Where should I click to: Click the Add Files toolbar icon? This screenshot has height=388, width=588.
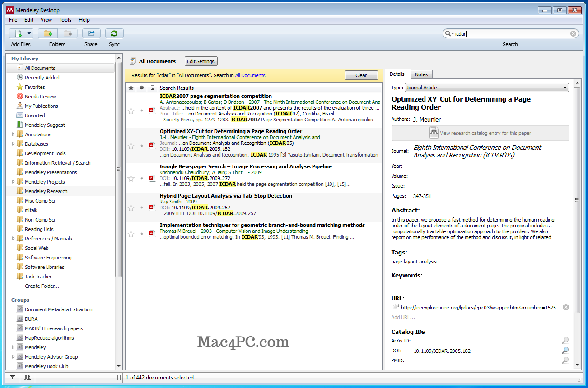(x=17, y=33)
